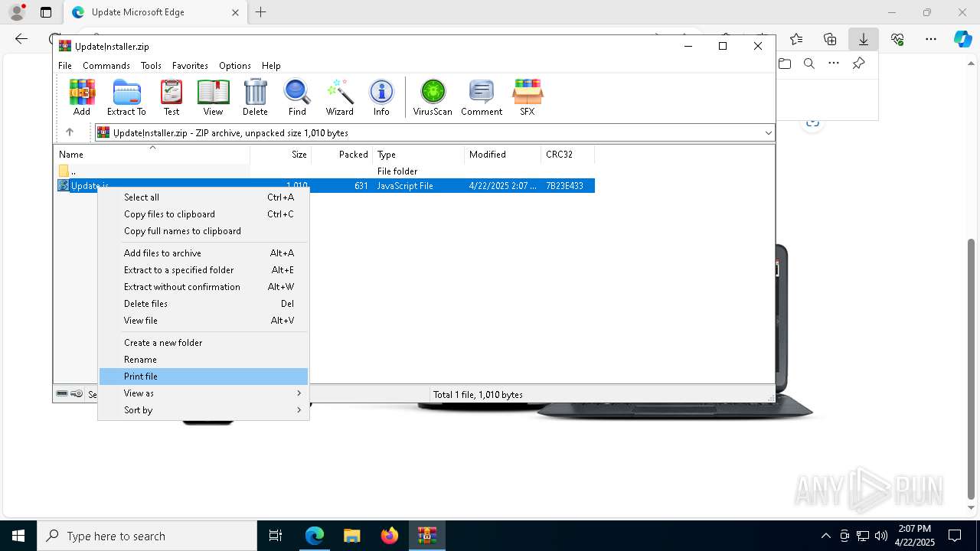Choose Delete files from context menu
Screen dimensions: 980x551
tap(203, 303)
